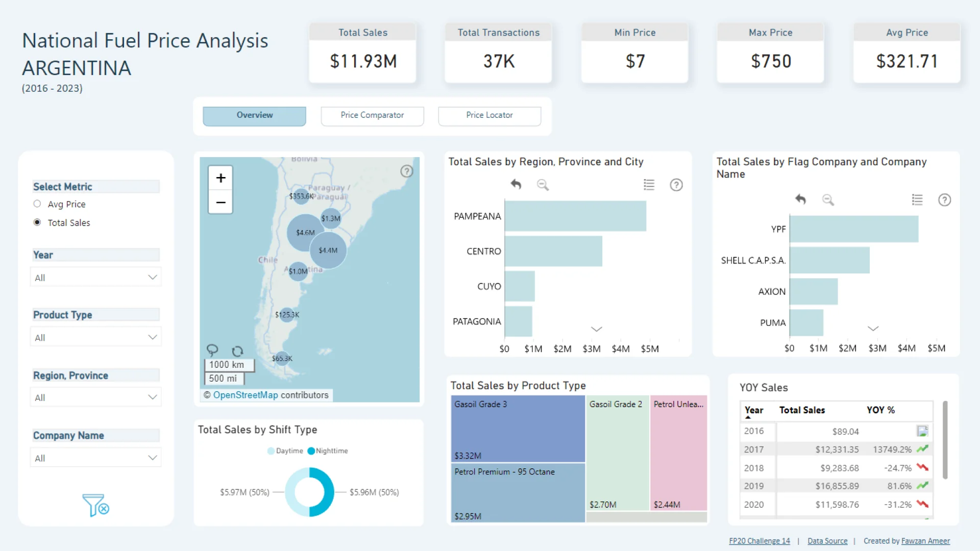The image size is (980, 551).
Task: Open the OpenStreetMap attribution link
Action: [x=246, y=395]
